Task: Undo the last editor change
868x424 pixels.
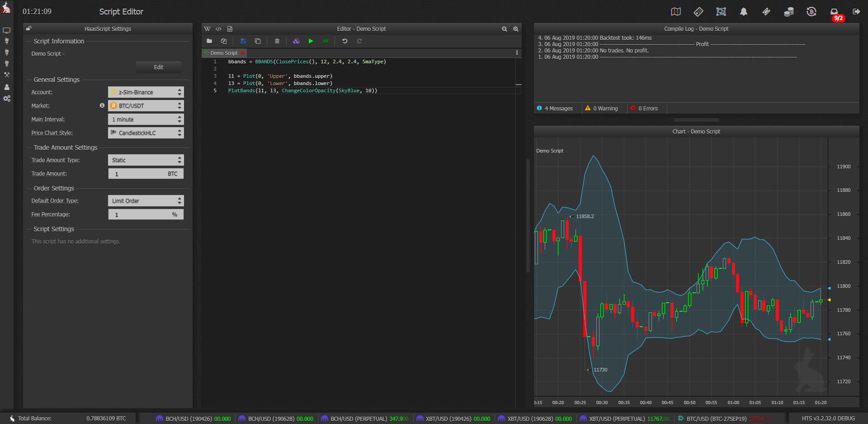Action: click(x=344, y=41)
